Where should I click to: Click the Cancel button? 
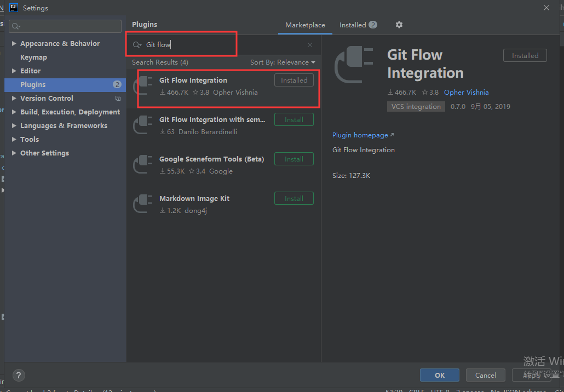point(486,375)
